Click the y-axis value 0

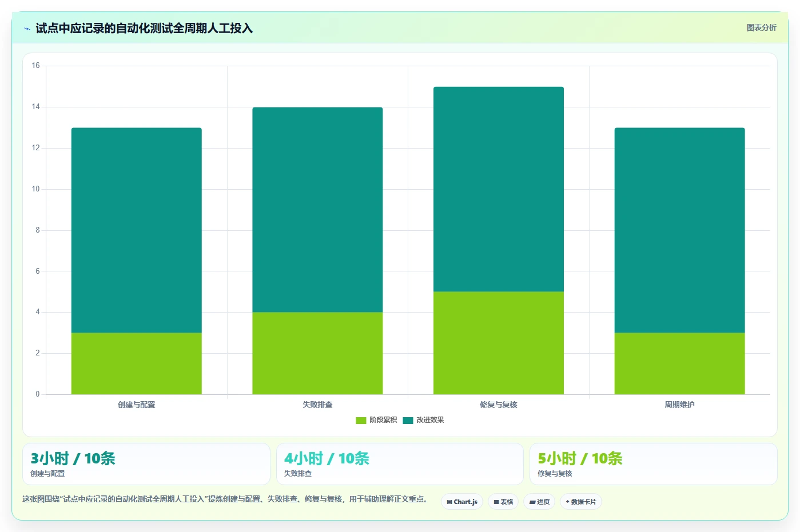(38, 394)
